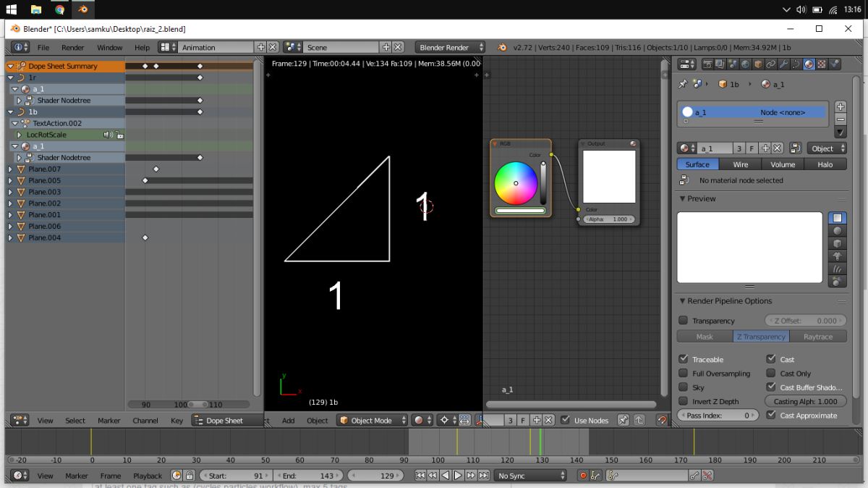Enable Invert Z Depth checkbox
Image resolution: width=868 pixels, height=488 pixels.
tap(684, 401)
